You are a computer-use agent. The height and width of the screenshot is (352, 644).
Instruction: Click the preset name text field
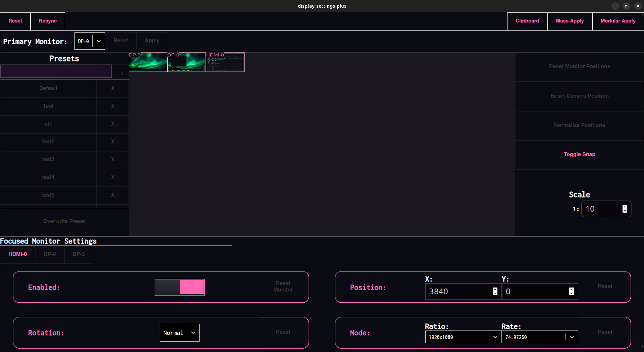(x=56, y=71)
